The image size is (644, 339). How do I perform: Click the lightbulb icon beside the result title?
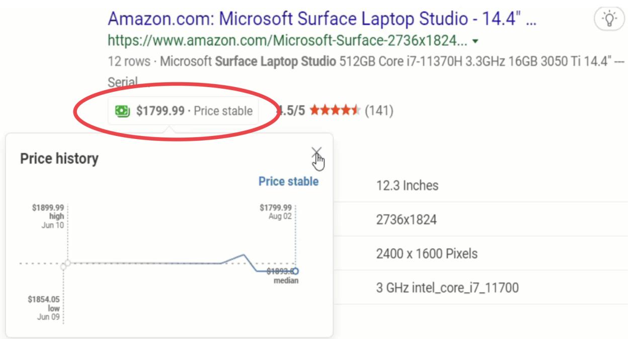point(609,20)
